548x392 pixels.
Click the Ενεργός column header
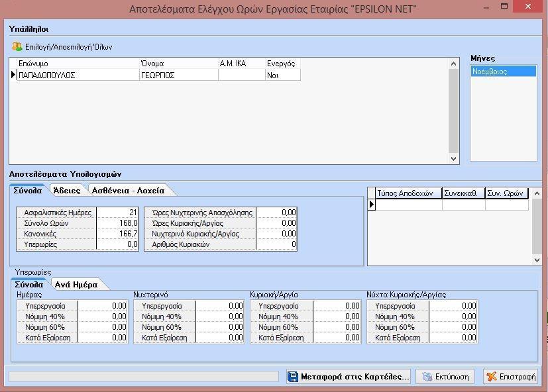click(283, 64)
